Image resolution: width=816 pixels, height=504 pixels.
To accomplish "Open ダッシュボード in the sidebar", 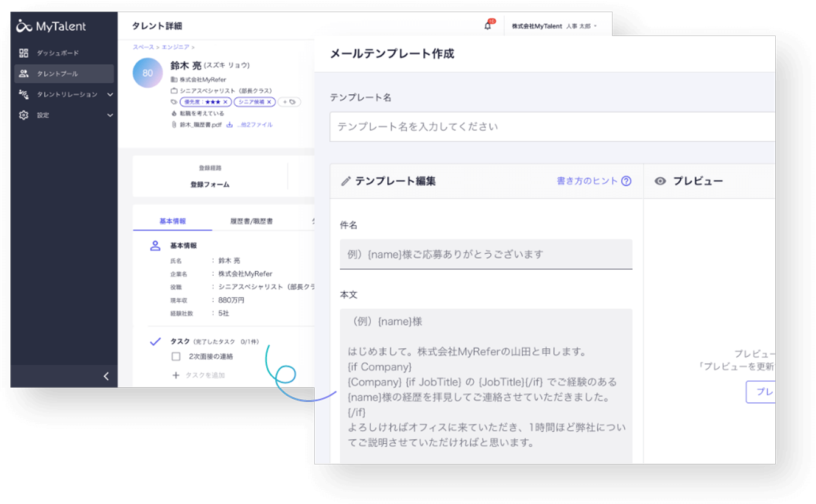I will 57,53.
